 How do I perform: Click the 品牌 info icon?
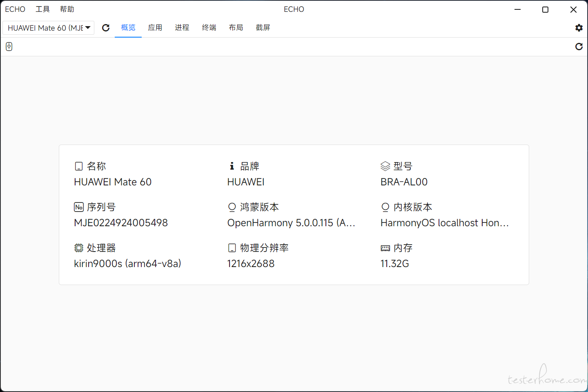pyautogui.click(x=232, y=166)
